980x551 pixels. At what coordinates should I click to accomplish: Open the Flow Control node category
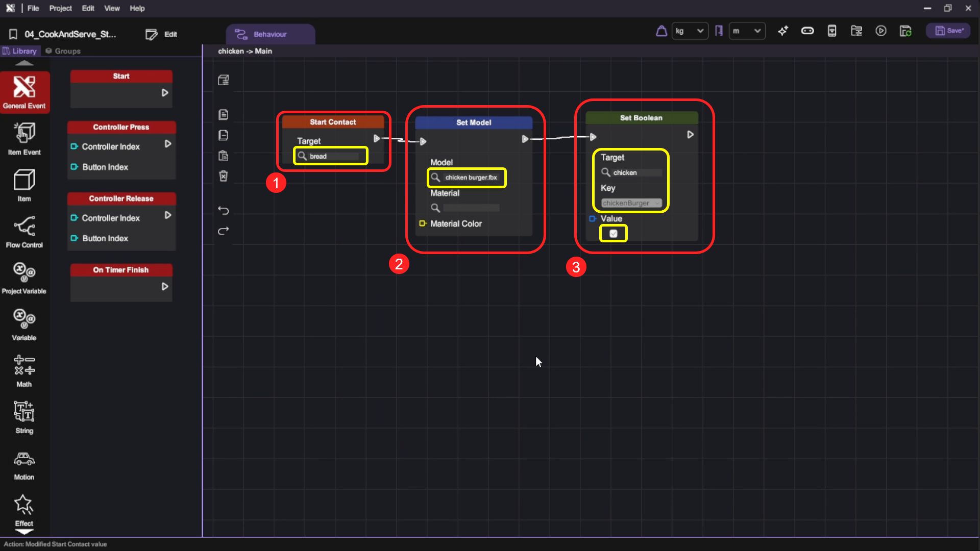pos(24,232)
